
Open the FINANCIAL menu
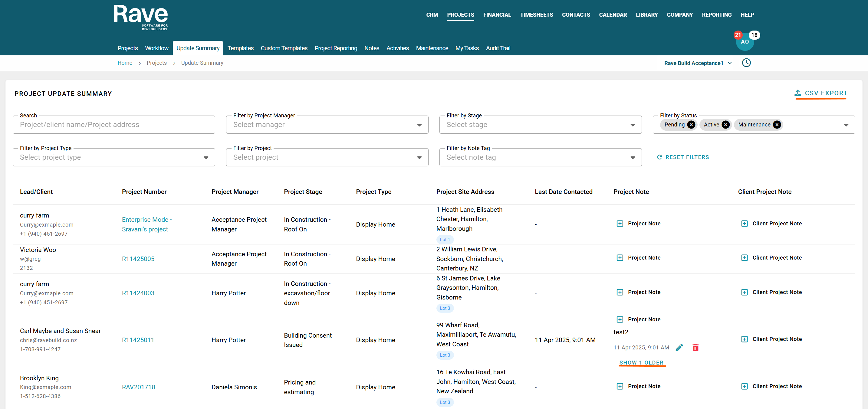coord(497,15)
